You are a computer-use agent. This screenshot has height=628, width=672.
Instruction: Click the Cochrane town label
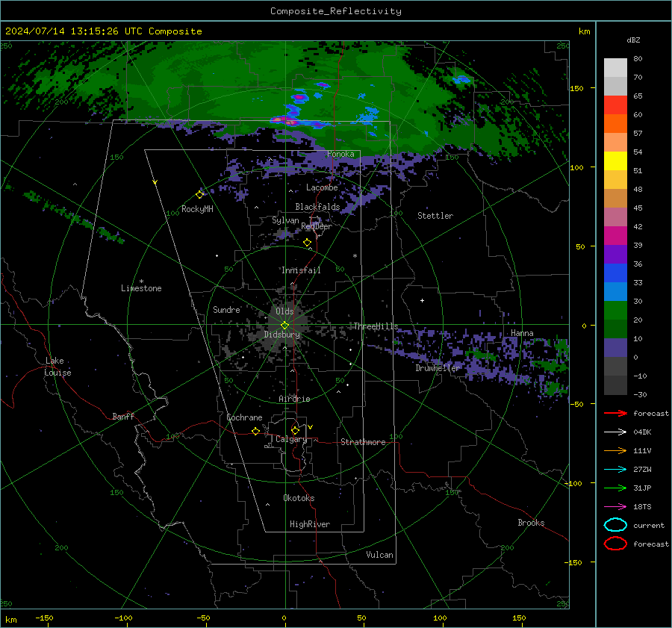coord(244,417)
